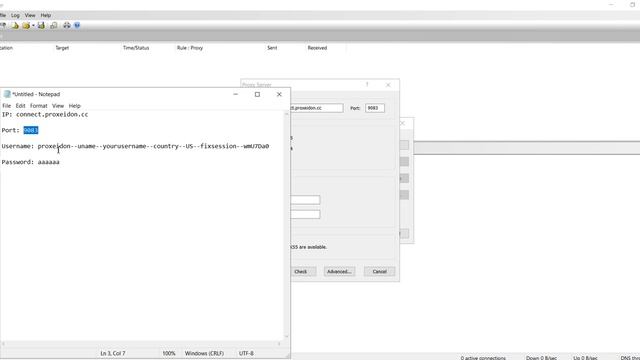Open the Help menu in Proxifier
This screenshot has height=360, width=640.
pos(46,15)
